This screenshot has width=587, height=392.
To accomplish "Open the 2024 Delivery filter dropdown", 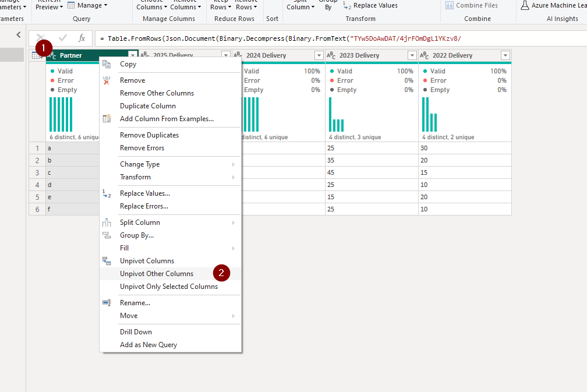I will (x=319, y=55).
